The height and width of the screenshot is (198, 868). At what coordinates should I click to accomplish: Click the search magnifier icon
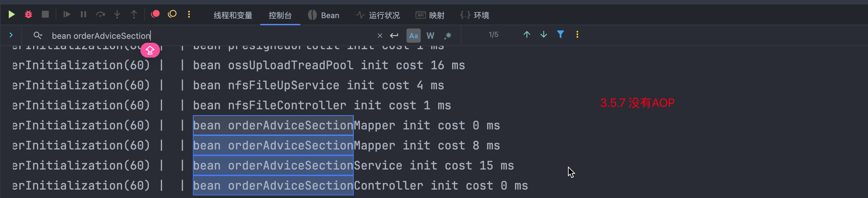coord(38,35)
